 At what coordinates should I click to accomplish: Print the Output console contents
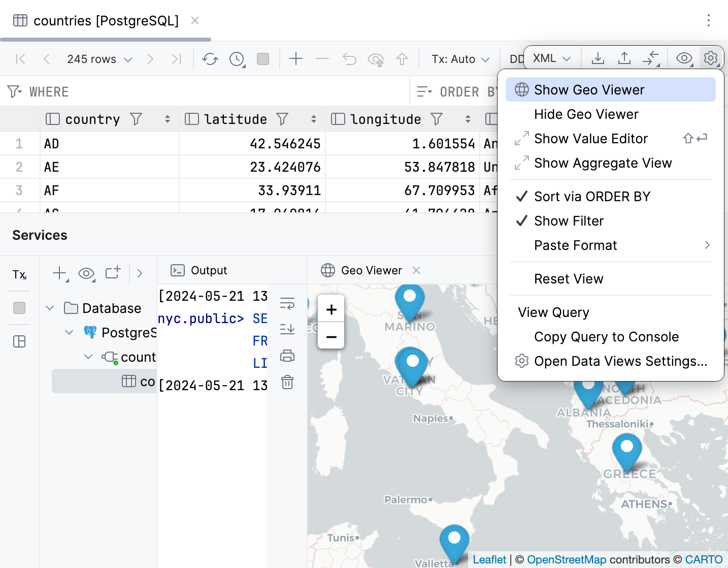tap(287, 356)
